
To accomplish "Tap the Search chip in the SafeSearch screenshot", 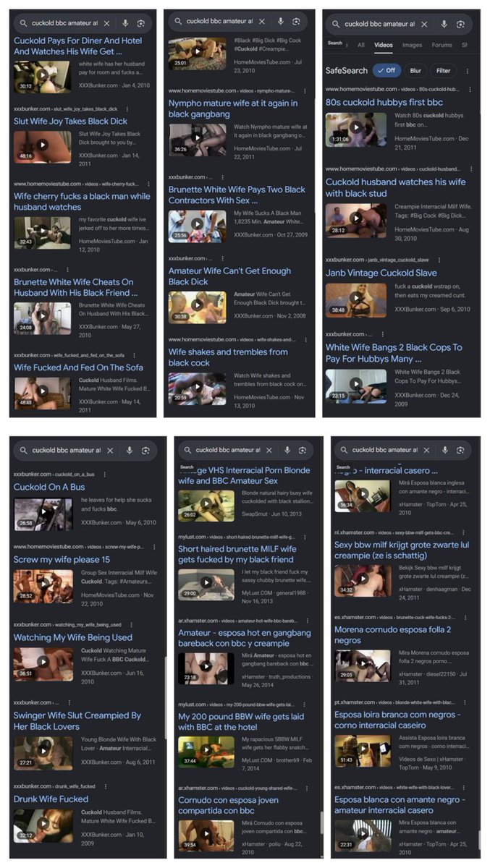I will 335,43.
